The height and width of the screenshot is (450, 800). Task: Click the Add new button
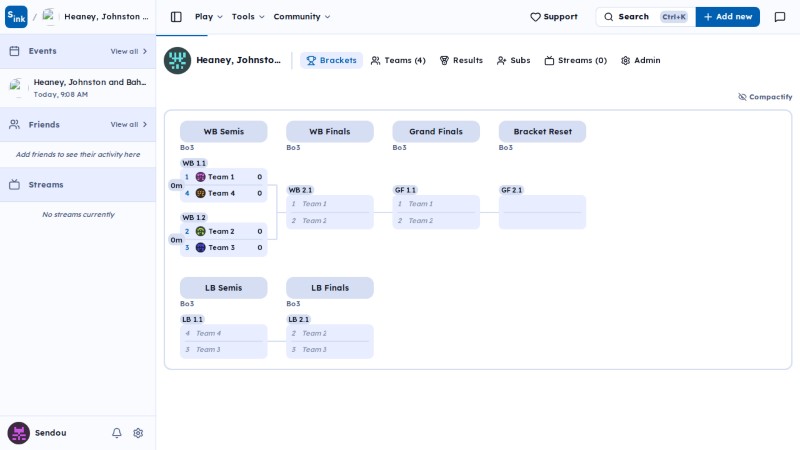click(x=728, y=17)
